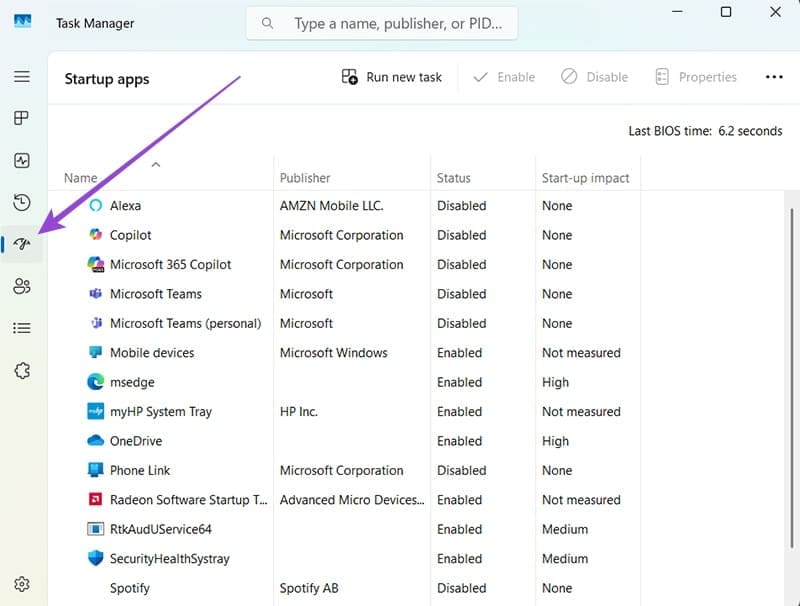Select the OneDrive startup entry
This screenshot has width=800, height=606.
[x=136, y=441]
